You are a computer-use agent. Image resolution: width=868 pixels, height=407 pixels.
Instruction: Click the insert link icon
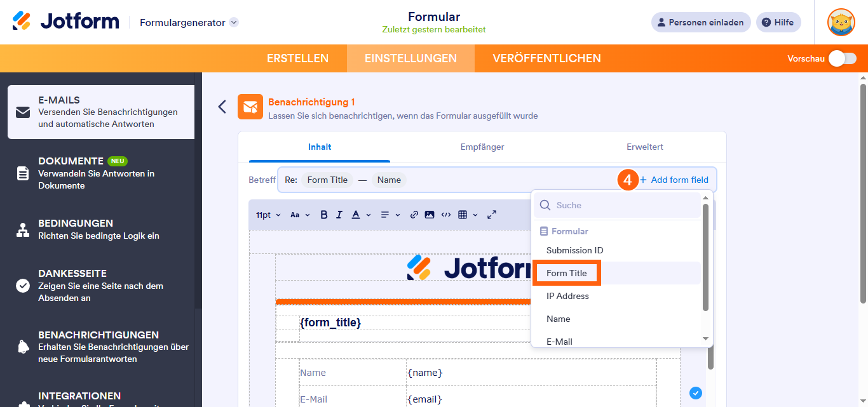[414, 215]
